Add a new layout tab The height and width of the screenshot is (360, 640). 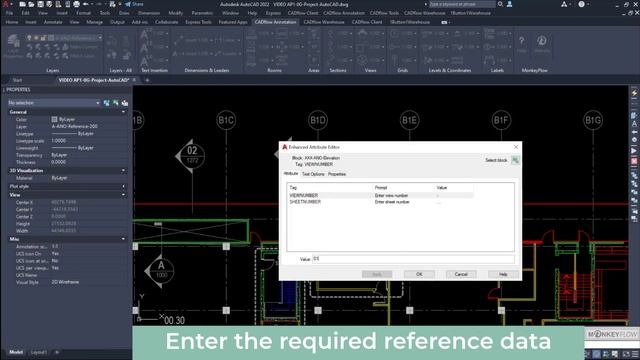(x=57, y=352)
